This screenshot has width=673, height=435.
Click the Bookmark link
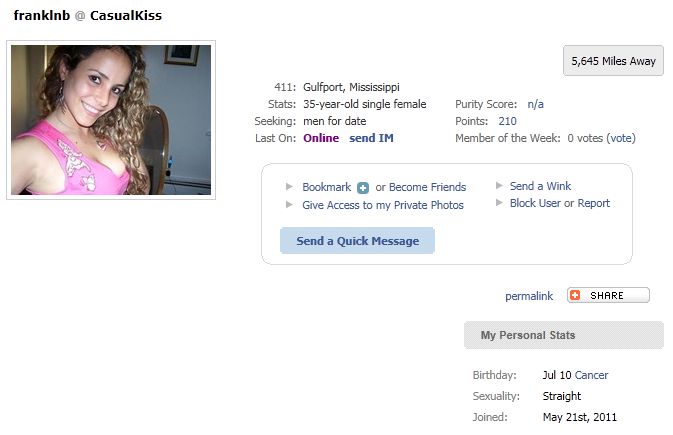click(327, 187)
